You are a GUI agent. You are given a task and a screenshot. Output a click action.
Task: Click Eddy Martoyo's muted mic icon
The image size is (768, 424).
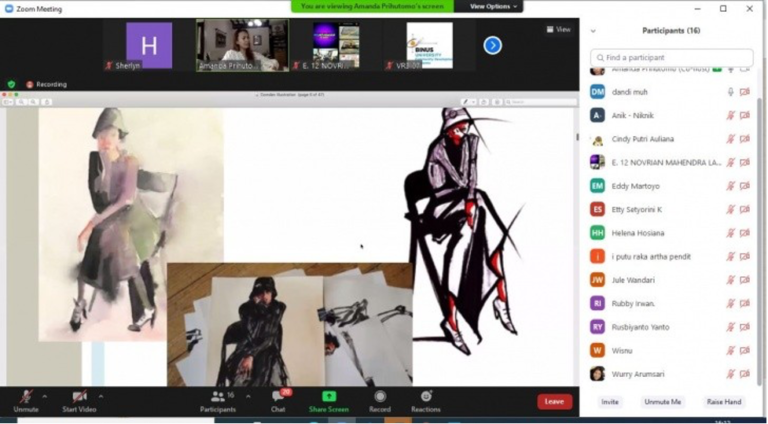tap(730, 186)
